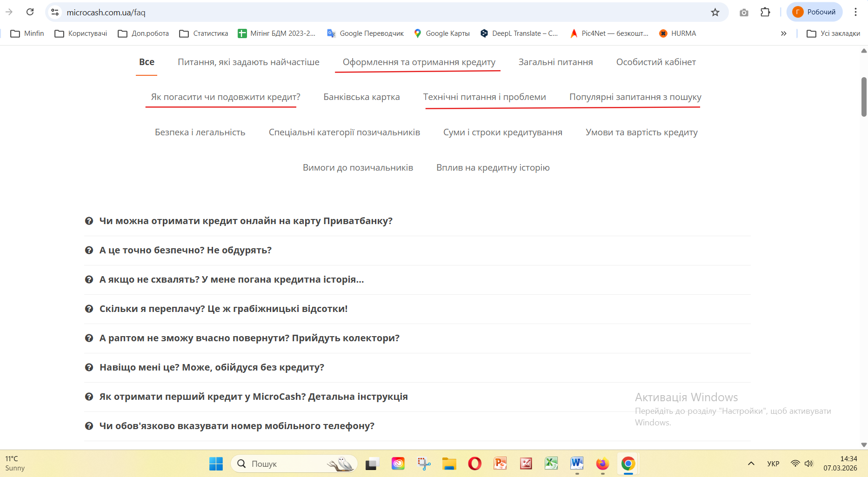
Task: Select the Особистий кабінет tab
Action: [x=656, y=62]
